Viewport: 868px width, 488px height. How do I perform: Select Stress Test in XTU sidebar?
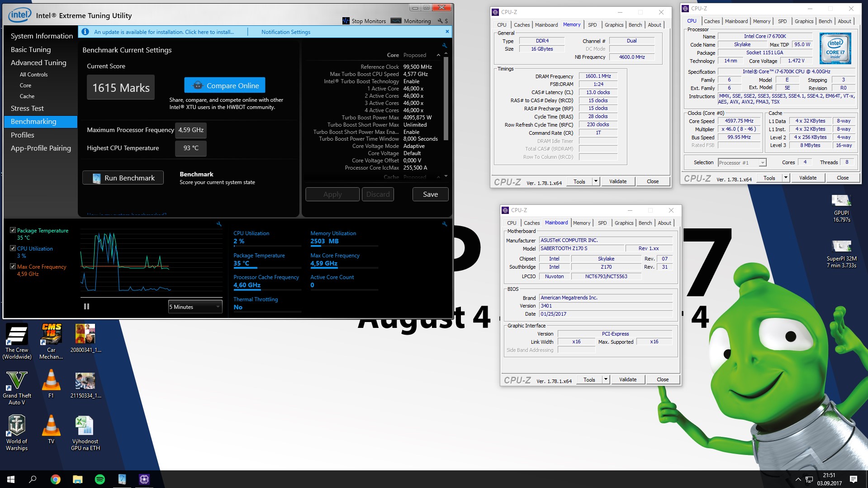coord(27,109)
